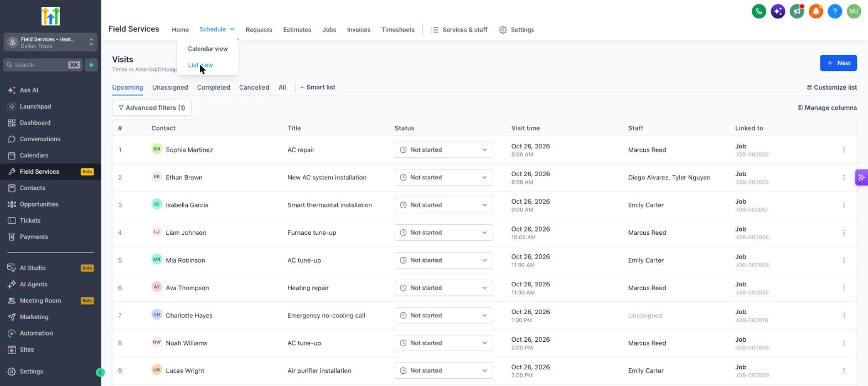
Task: Open the purple floating AI assistant tab
Action: pos(861,177)
